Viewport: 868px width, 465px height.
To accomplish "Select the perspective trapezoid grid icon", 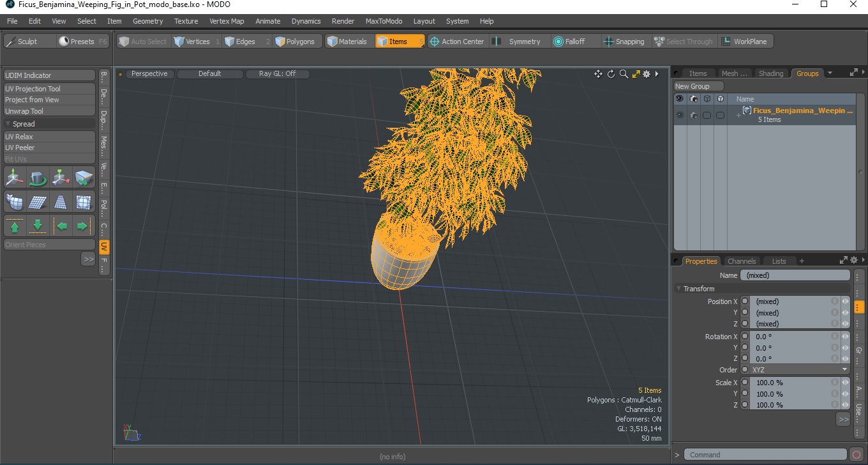I will click(x=61, y=202).
